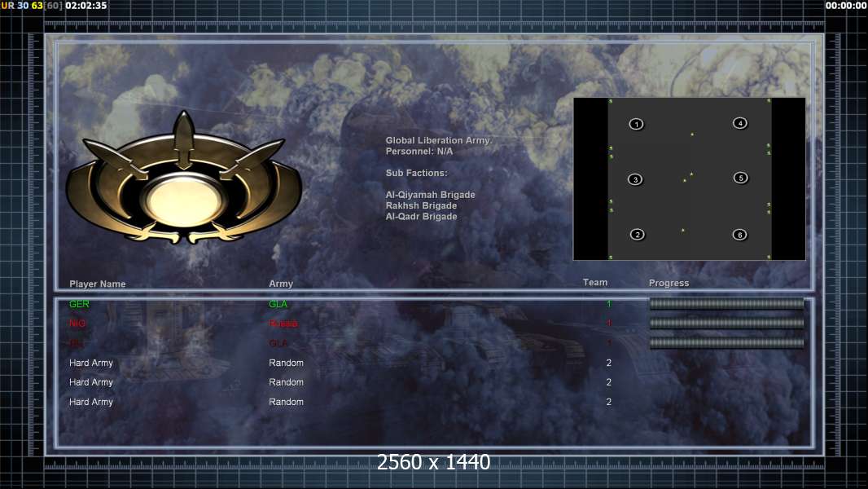This screenshot has width=868, height=489.
Task: Click the Global Liberation Army heading
Action: point(438,141)
